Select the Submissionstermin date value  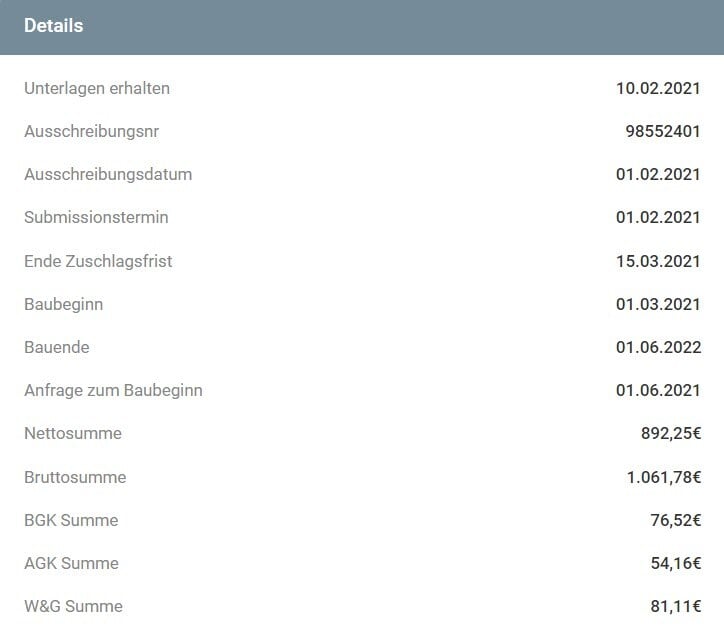coord(658,217)
